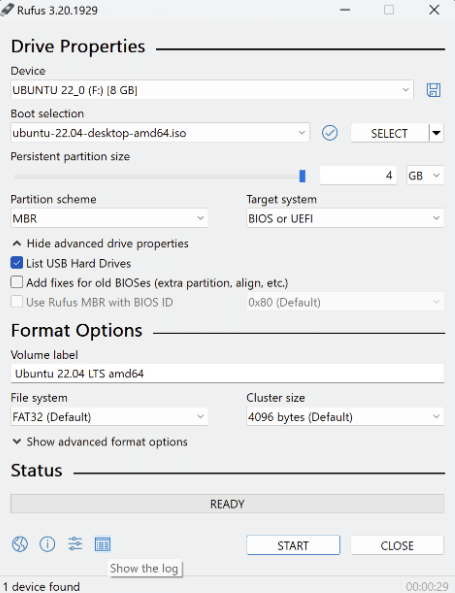Toggle the Use Rufus MBR with BIOS ID checkbox
Screen dimensions: 455x593
coord(17,302)
